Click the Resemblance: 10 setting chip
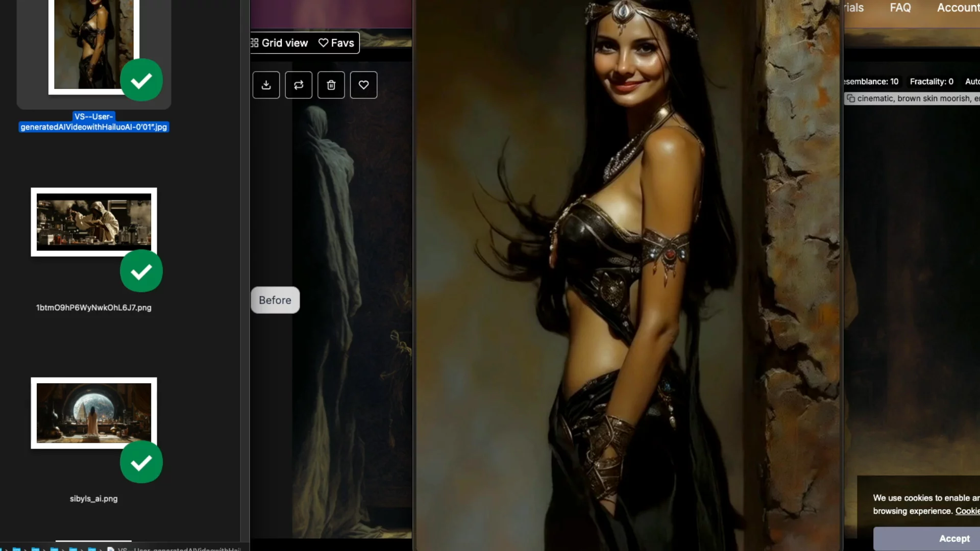980x551 pixels. [871, 82]
